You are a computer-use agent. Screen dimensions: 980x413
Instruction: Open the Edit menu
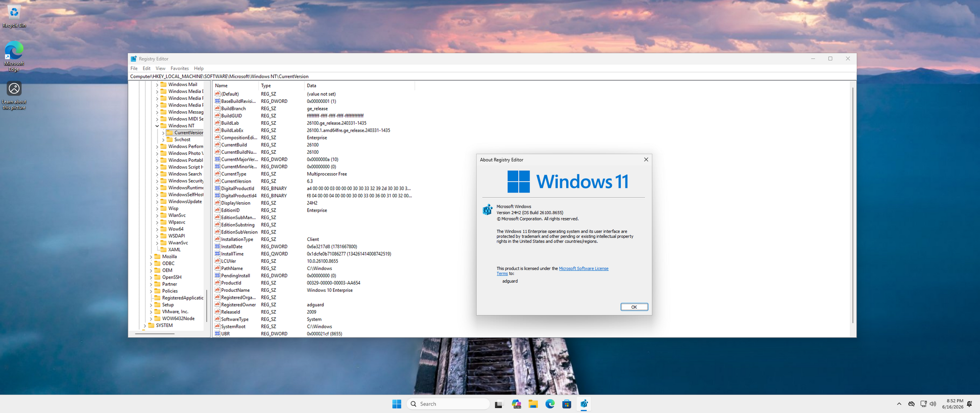click(147, 68)
